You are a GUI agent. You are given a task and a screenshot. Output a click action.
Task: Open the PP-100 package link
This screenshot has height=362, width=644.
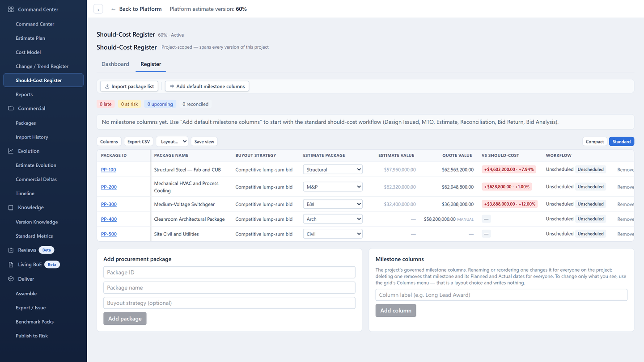coord(109,170)
